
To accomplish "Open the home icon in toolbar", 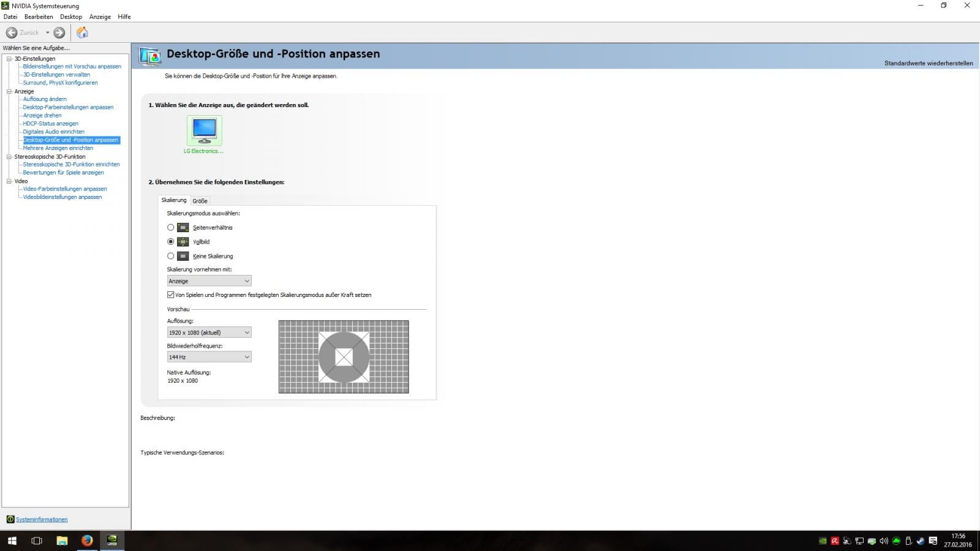I will pyautogui.click(x=82, y=32).
